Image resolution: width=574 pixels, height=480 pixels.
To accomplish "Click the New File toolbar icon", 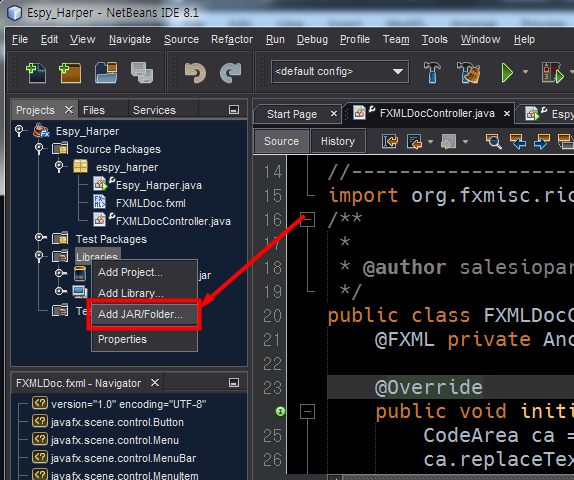I will point(36,72).
